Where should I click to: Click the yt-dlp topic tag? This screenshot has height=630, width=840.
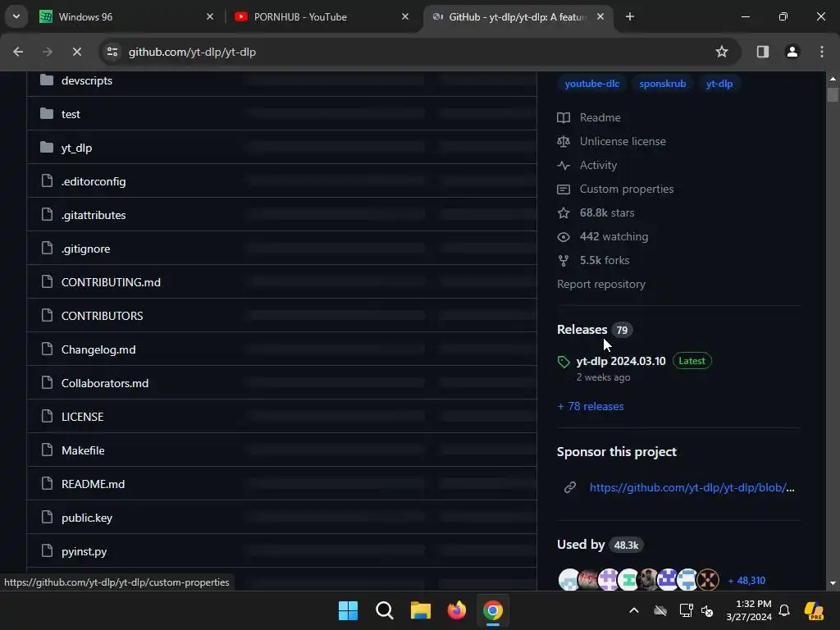pos(719,84)
